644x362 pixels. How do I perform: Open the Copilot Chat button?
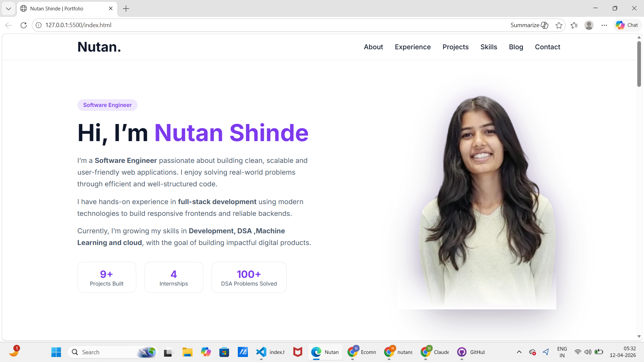(627, 25)
